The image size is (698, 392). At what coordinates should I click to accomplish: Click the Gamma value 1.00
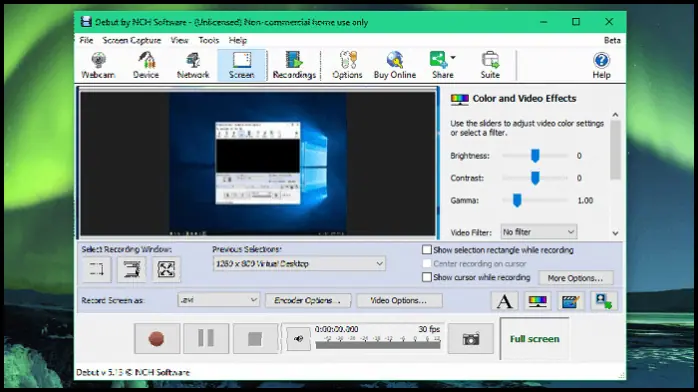[585, 201]
